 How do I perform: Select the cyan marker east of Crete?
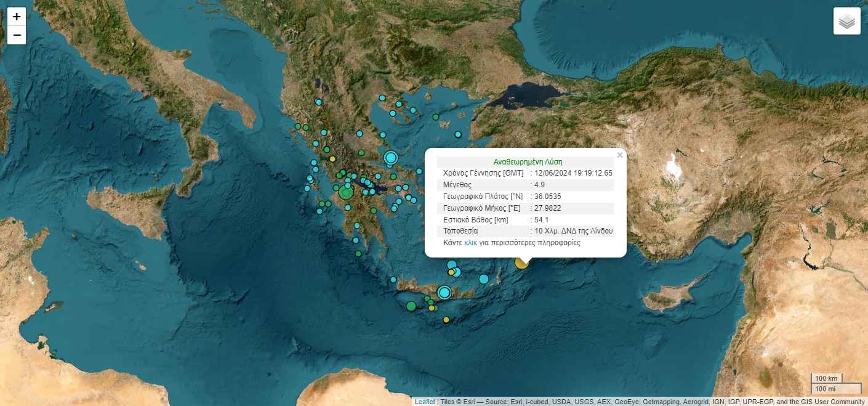coord(484,279)
